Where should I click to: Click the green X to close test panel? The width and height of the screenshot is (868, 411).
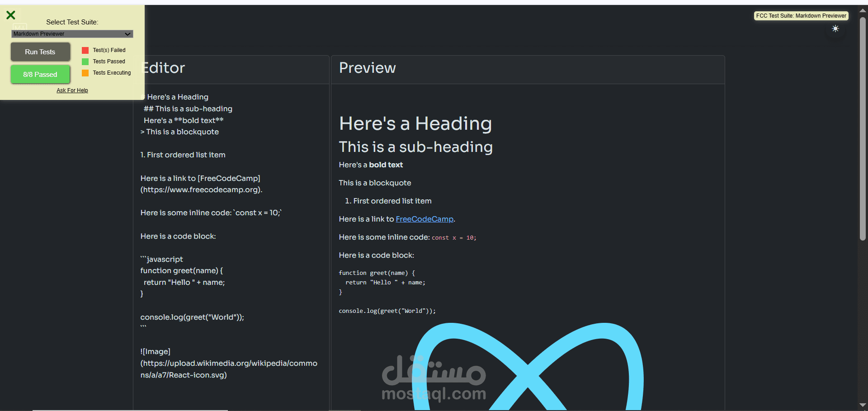coord(11,15)
